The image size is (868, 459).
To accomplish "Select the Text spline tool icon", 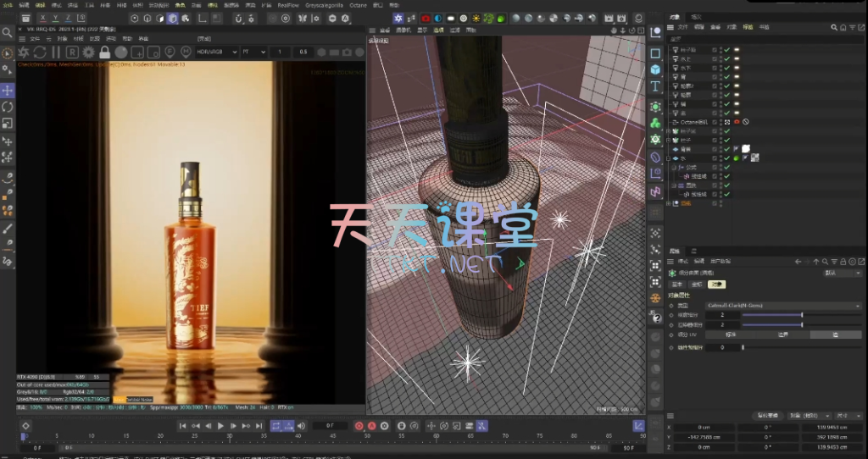I will 655,86.
